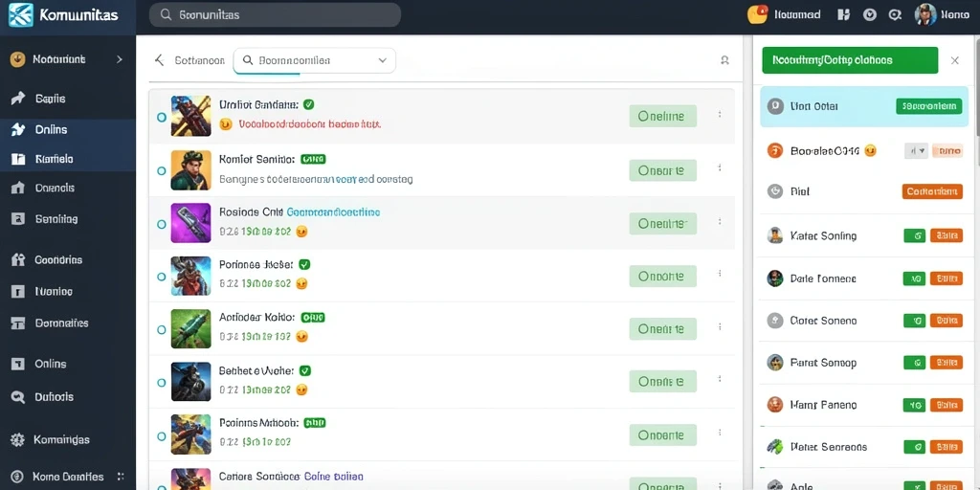Go back using the left arrow icon
Screen dimensions: 980x490
tap(160, 60)
